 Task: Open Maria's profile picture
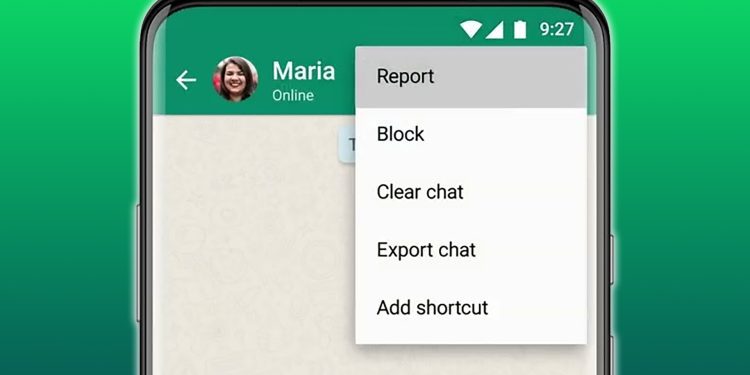coord(235,79)
